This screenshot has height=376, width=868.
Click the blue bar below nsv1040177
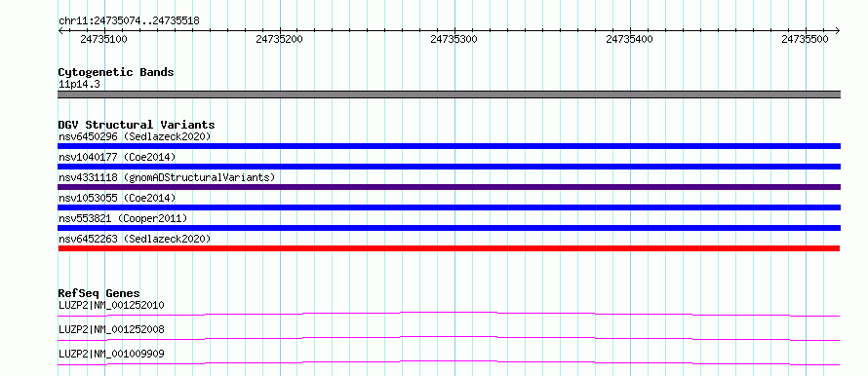tap(449, 167)
